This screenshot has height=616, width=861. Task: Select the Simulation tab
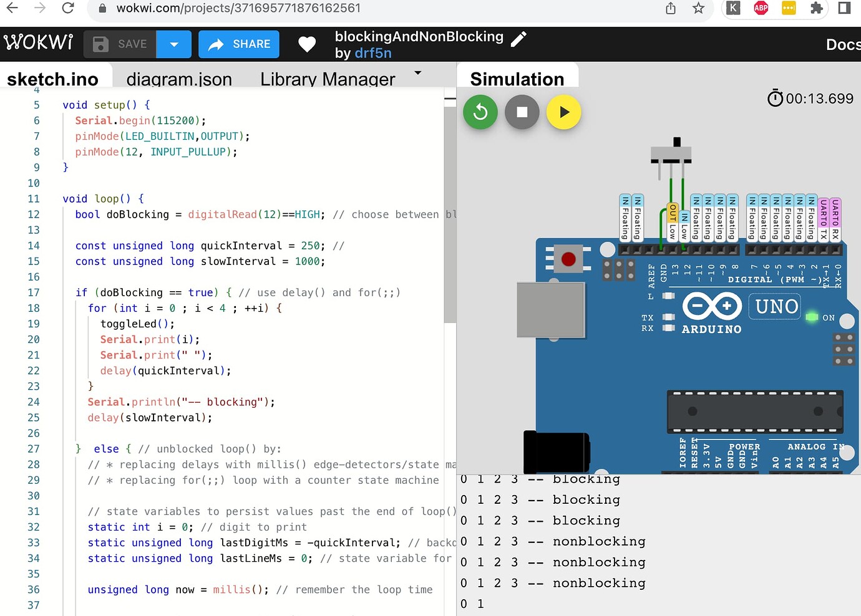[517, 79]
